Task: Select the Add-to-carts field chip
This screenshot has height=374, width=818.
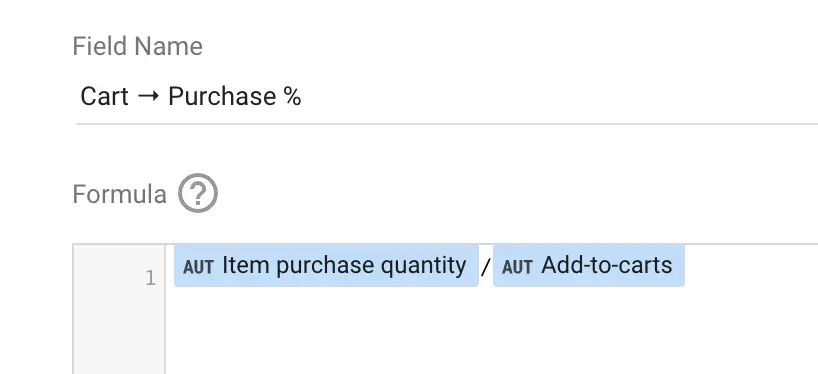Action: (x=588, y=266)
